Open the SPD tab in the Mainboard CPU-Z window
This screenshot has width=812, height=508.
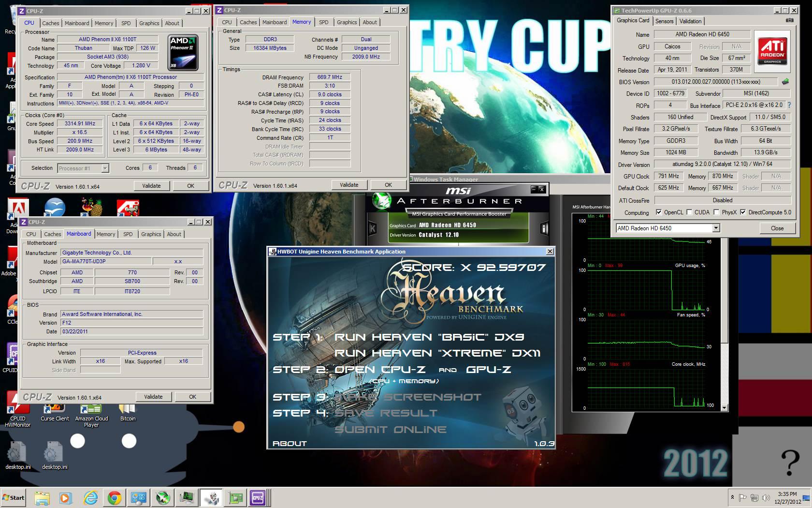coord(128,234)
